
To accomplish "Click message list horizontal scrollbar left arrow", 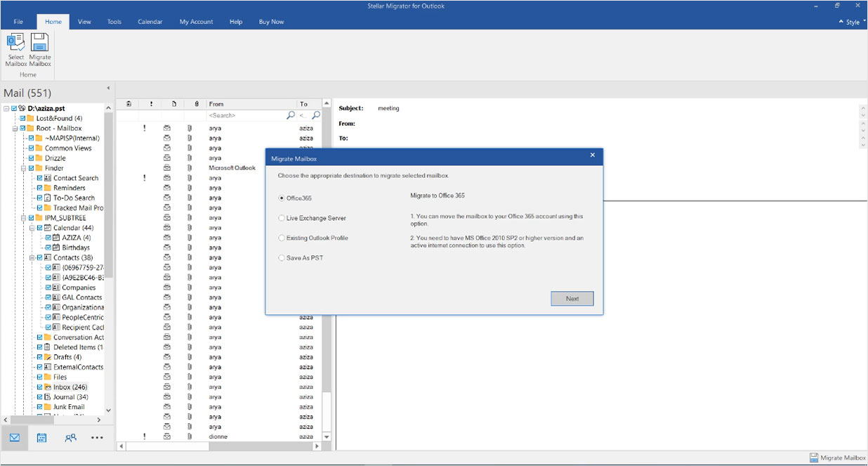I will (x=120, y=446).
